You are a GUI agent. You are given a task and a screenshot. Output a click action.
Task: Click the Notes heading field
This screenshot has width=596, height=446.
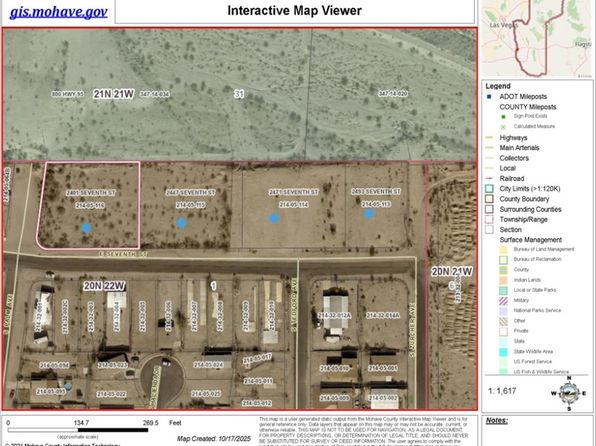pyautogui.click(x=497, y=420)
